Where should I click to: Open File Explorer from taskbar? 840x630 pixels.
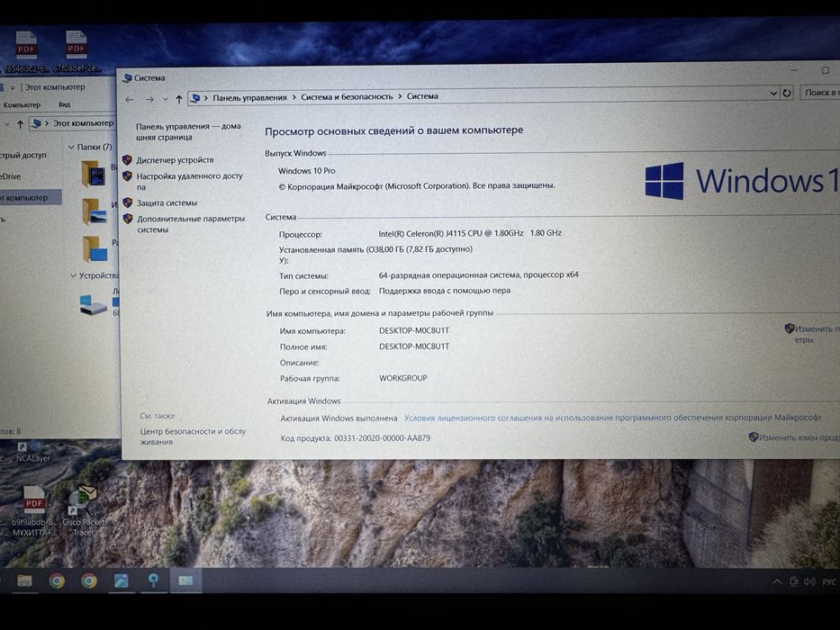point(24,580)
